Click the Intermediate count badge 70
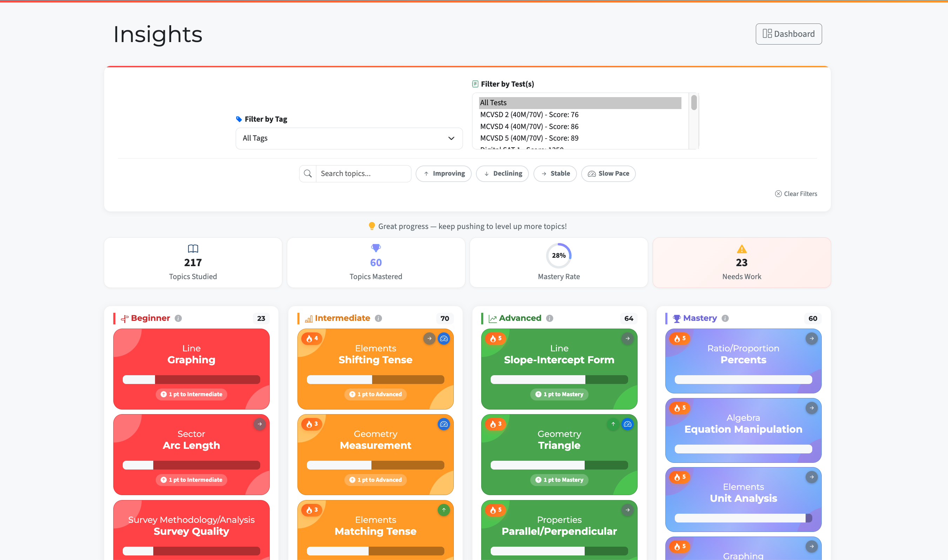The height and width of the screenshot is (560, 948). (445, 318)
